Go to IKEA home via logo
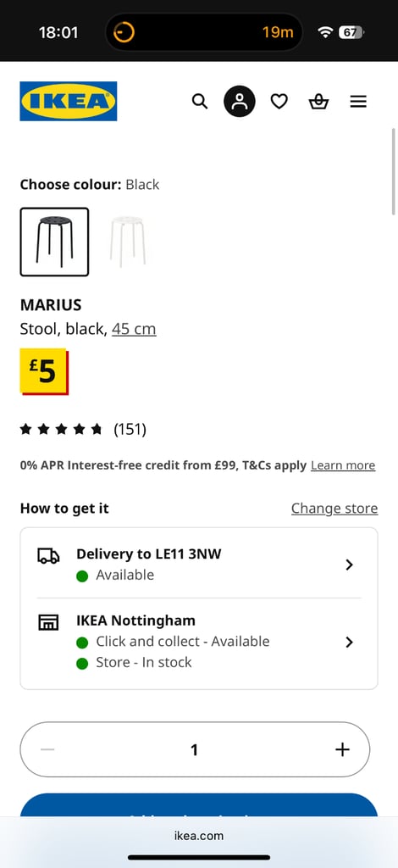The image size is (398, 868). [69, 101]
